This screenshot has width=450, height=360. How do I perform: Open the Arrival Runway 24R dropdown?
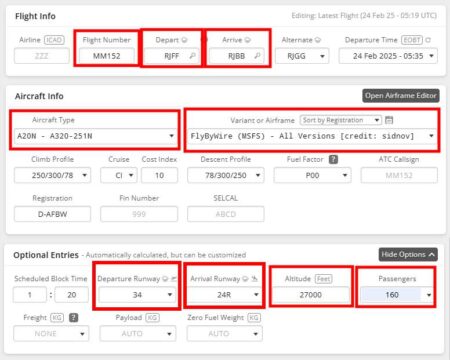click(x=224, y=295)
